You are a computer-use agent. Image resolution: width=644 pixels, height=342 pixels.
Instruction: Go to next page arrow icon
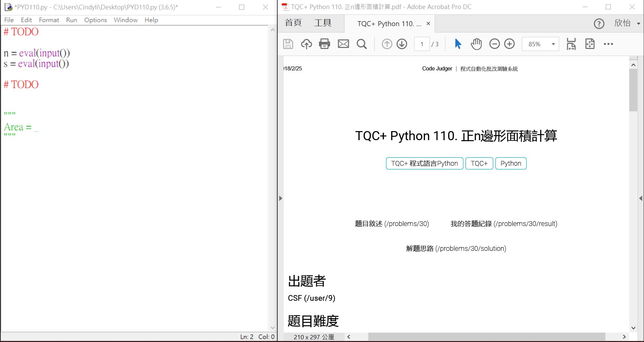click(x=402, y=44)
